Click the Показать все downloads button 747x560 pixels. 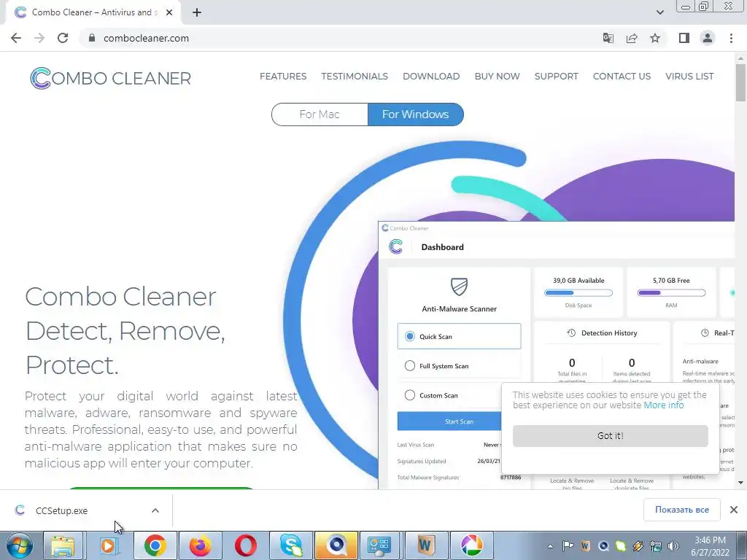682,510
